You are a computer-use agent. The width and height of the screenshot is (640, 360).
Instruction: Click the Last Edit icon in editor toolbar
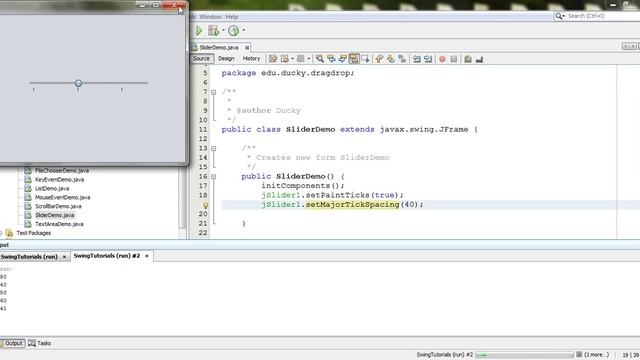point(273,59)
